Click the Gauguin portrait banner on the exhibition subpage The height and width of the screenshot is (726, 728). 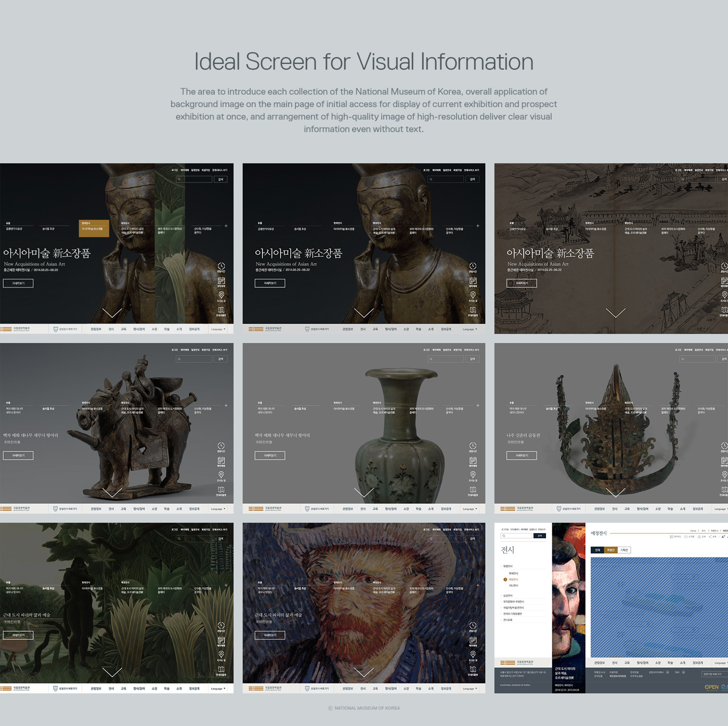pyautogui.click(x=569, y=607)
